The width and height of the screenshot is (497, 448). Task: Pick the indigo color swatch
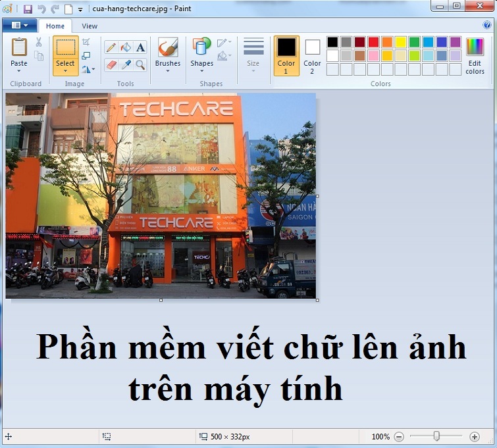pos(442,42)
